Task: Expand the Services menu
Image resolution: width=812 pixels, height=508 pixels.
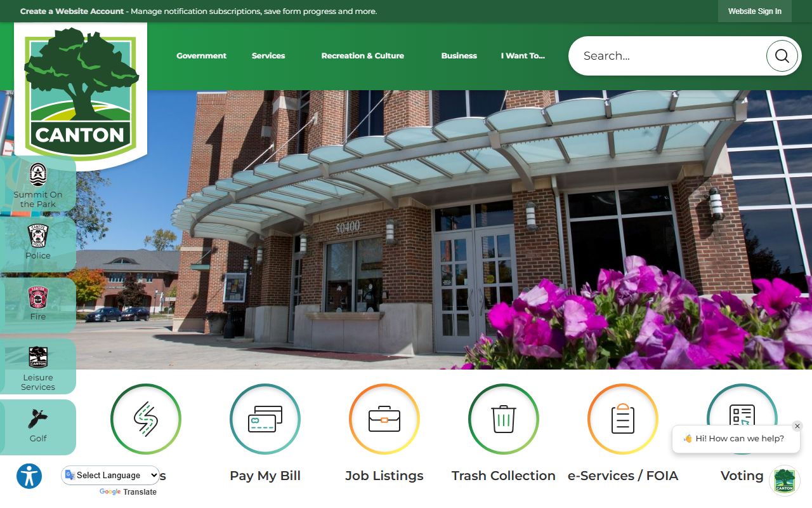Action: click(268, 56)
